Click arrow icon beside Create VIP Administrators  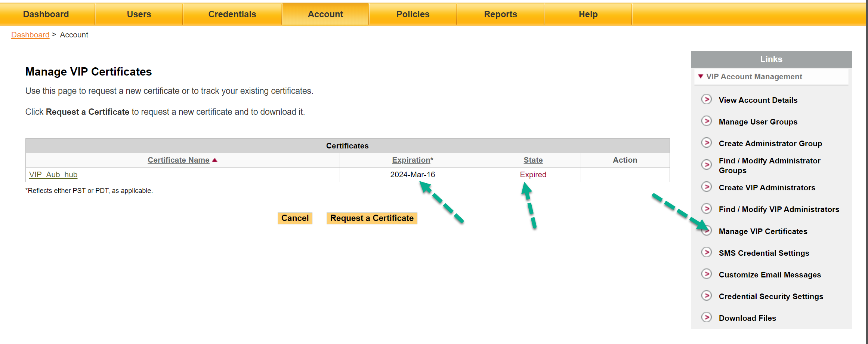pos(706,187)
